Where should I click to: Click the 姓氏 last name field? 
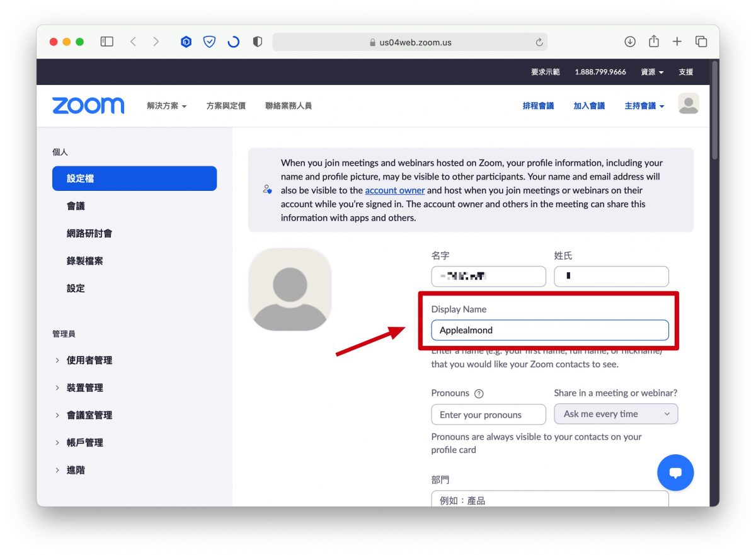point(611,277)
